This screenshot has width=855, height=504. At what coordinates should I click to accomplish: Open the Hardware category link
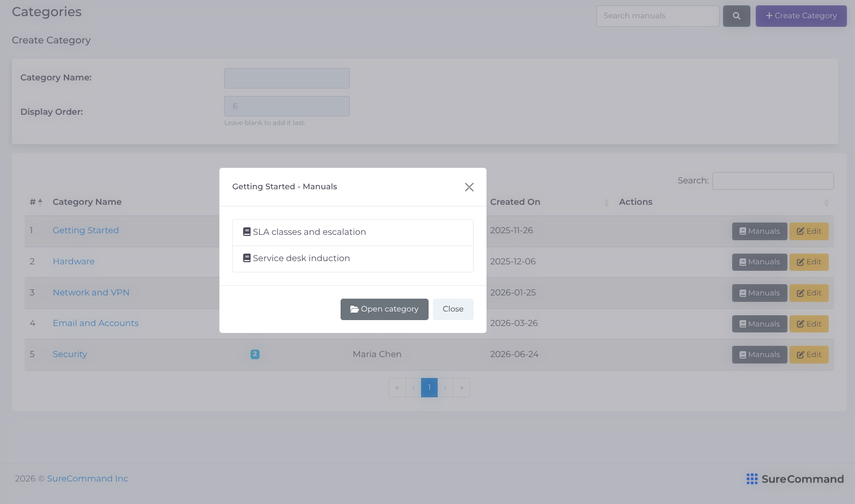[x=73, y=262]
